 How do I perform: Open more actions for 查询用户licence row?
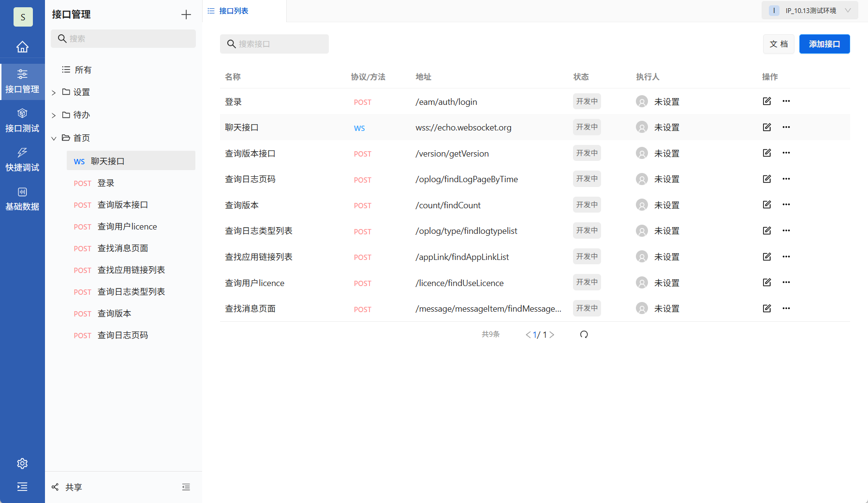[786, 282]
